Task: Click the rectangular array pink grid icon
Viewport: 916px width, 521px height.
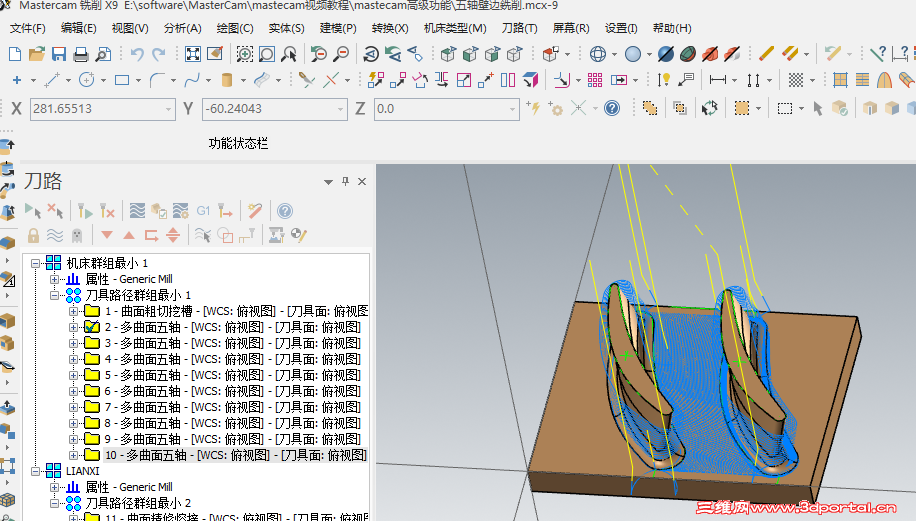Action: pyautogui.click(x=595, y=80)
